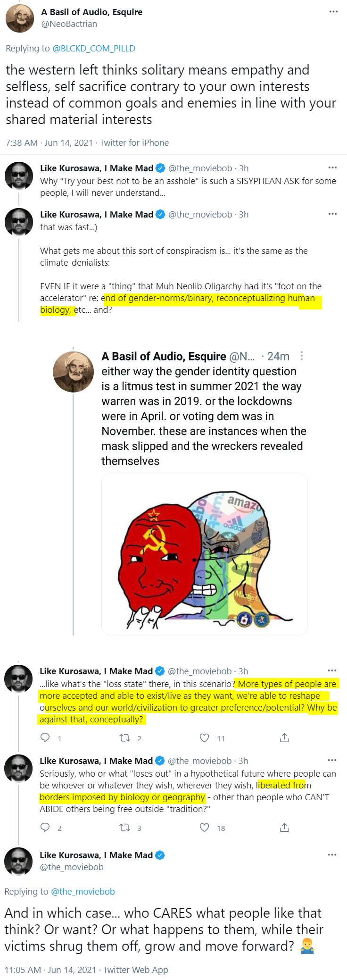Open NeoBactrian's profile picture at top
The image size is (347, 980).
19,18
